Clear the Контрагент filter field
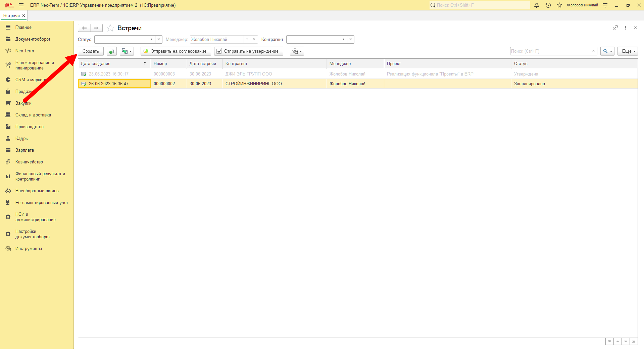Image resolution: width=644 pixels, height=349 pixels. 350,39
